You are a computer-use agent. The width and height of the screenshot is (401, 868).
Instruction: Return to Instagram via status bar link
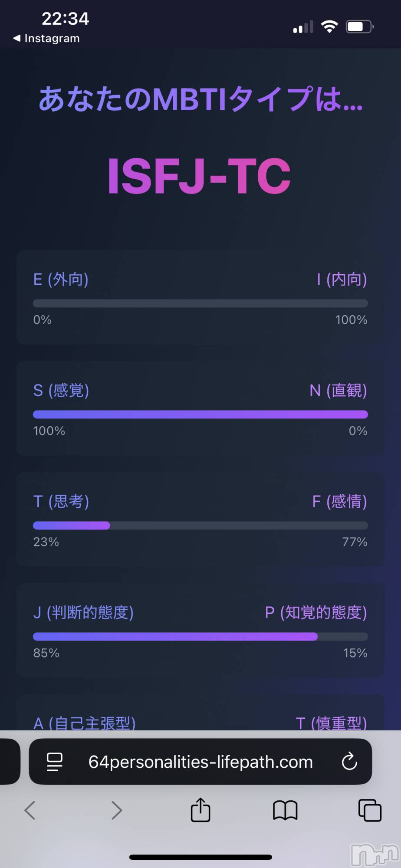tap(46, 38)
